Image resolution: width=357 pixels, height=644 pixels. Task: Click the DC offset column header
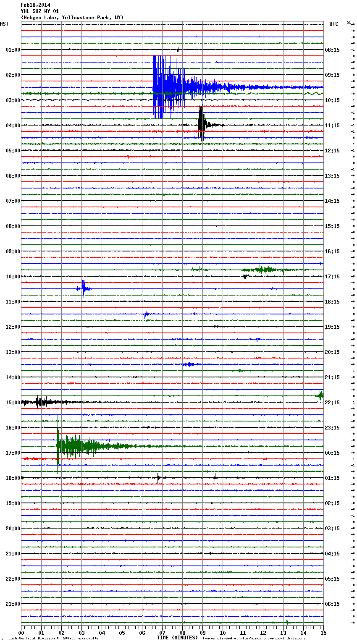point(349,23)
